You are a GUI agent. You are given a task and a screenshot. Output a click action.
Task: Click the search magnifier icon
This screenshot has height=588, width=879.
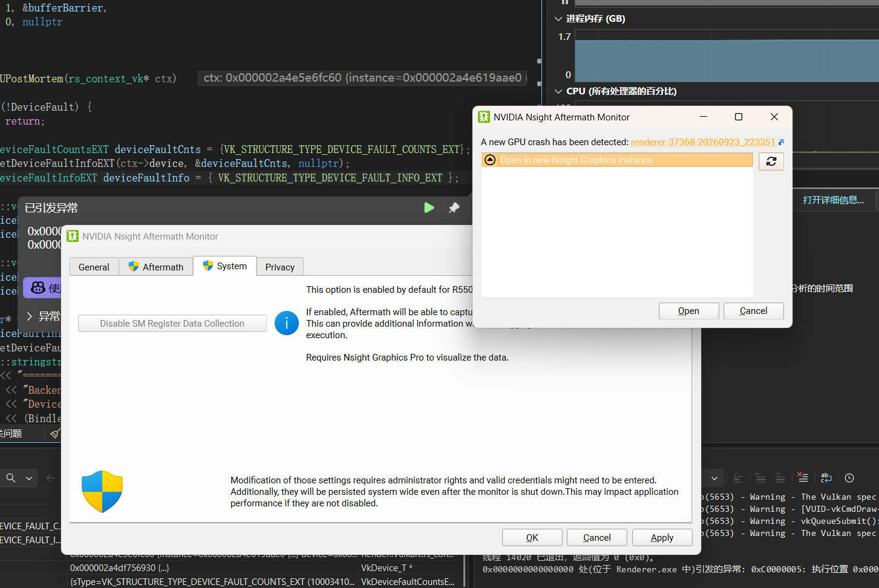click(11, 478)
